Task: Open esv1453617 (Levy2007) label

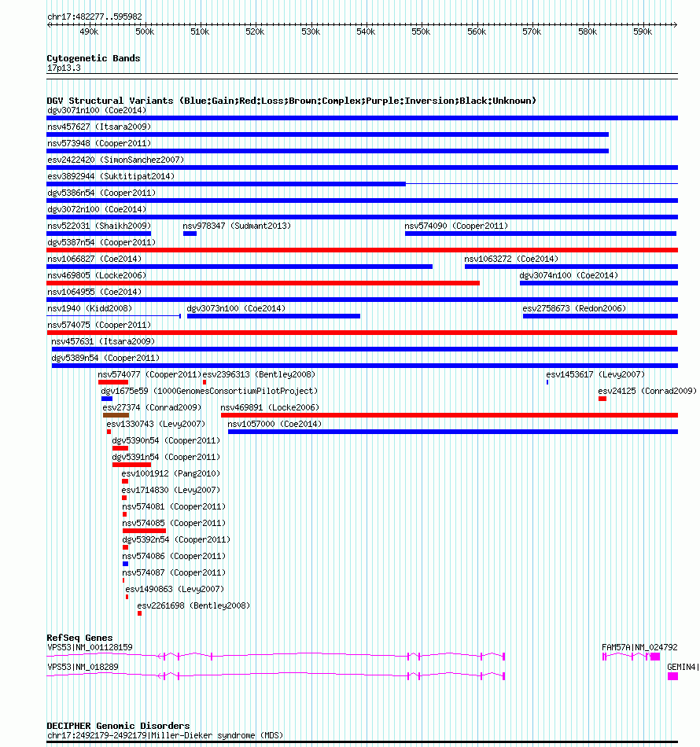Action: [595, 374]
